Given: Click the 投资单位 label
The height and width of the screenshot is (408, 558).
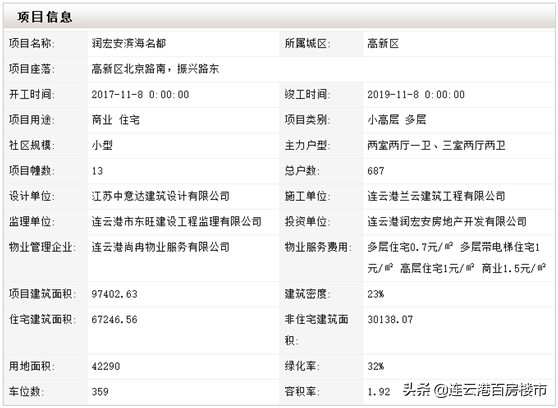Looking at the screenshot, I should tap(307, 221).
